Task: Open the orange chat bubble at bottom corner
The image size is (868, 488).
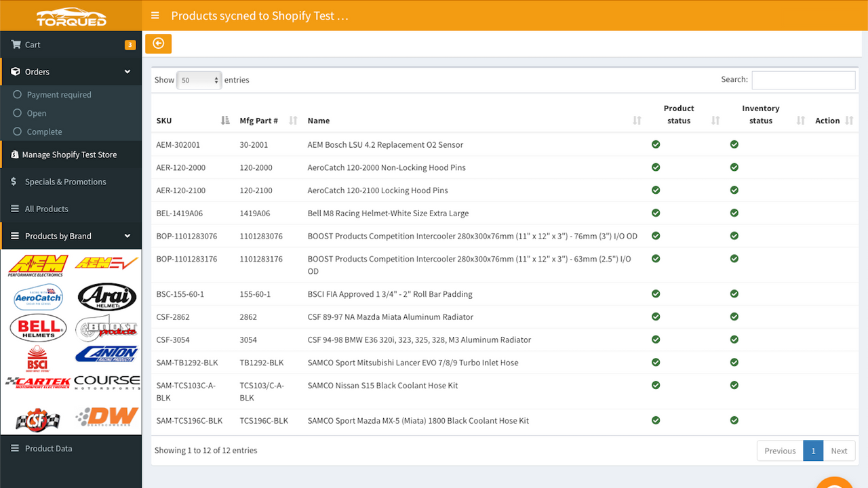Action: [x=835, y=482]
